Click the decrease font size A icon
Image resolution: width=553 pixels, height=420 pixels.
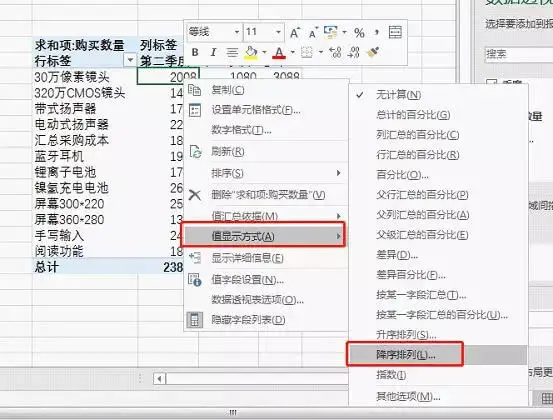tap(313, 33)
